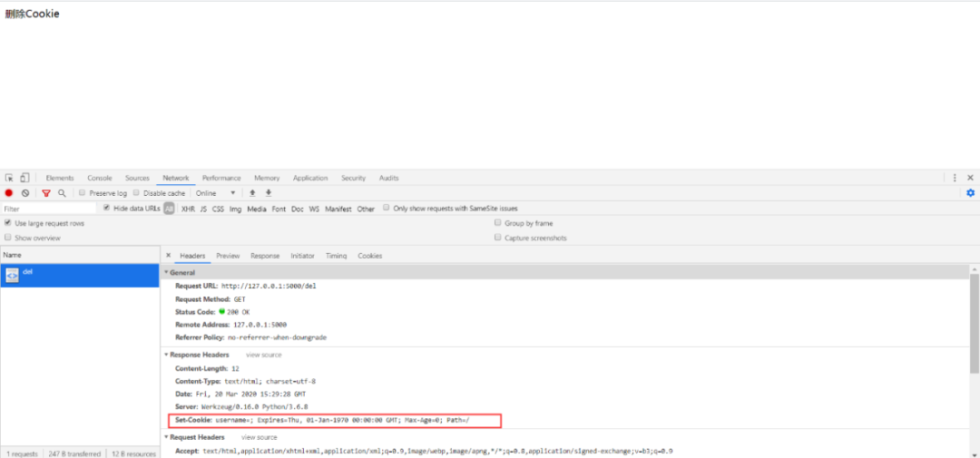Filter requests by JS
Image resolution: width=980 pixels, height=458 pixels.
204,209
